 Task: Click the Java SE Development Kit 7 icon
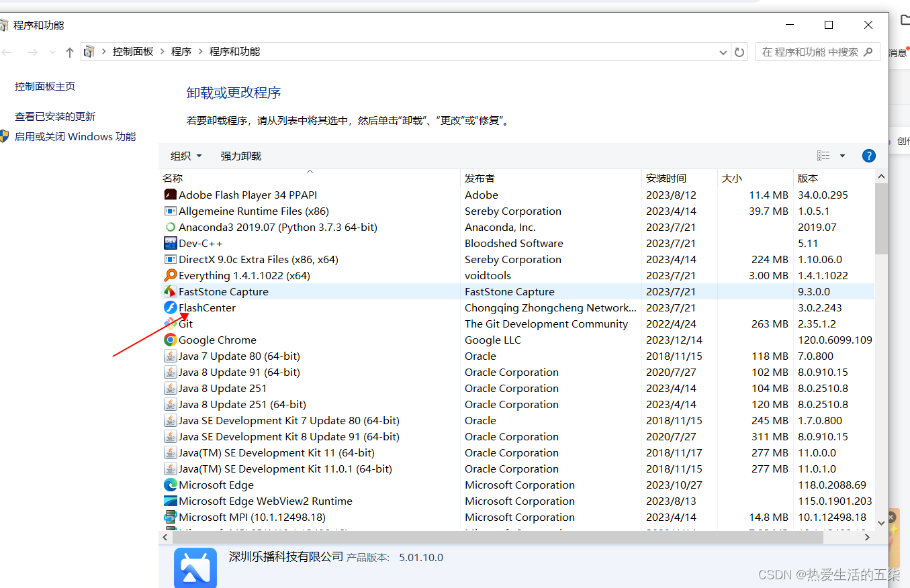pos(171,420)
